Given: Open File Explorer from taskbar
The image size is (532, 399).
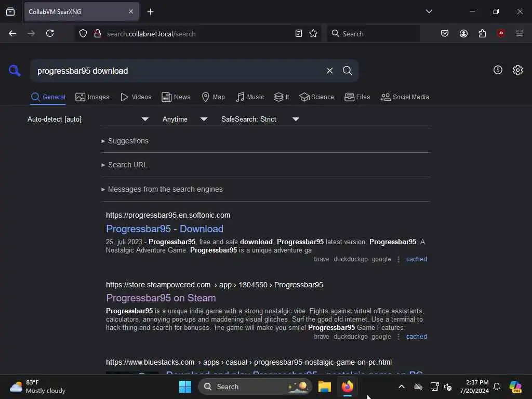Looking at the screenshot, I should 324,387.
